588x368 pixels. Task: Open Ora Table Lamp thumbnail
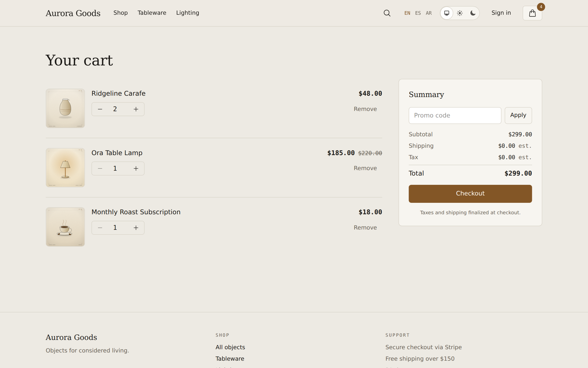click(x=65, y=168)
